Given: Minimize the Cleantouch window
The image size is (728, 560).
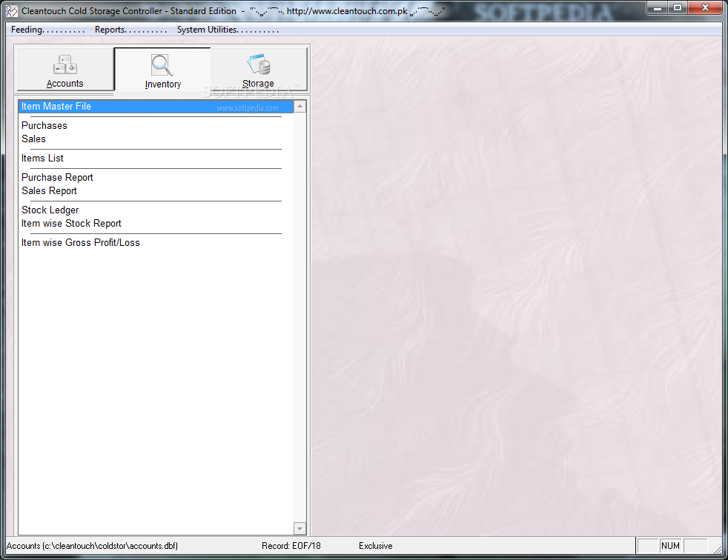Looking at the screenshot, I should (657, 8).
